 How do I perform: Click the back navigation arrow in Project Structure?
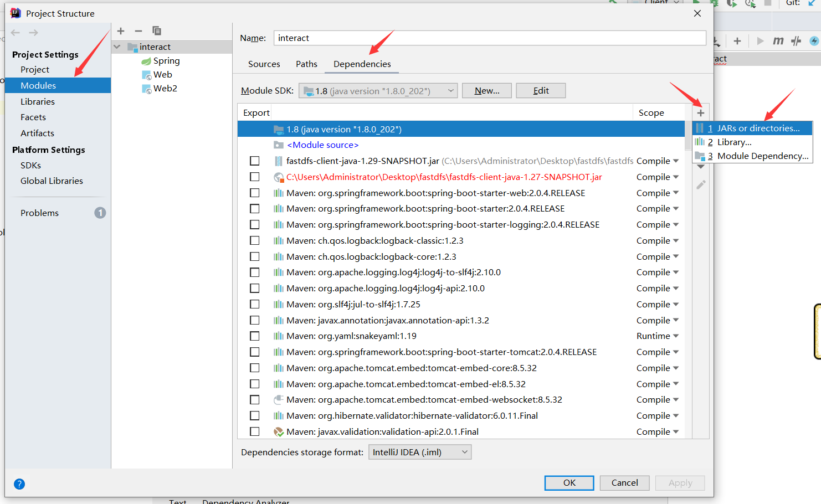click(15, 32)
